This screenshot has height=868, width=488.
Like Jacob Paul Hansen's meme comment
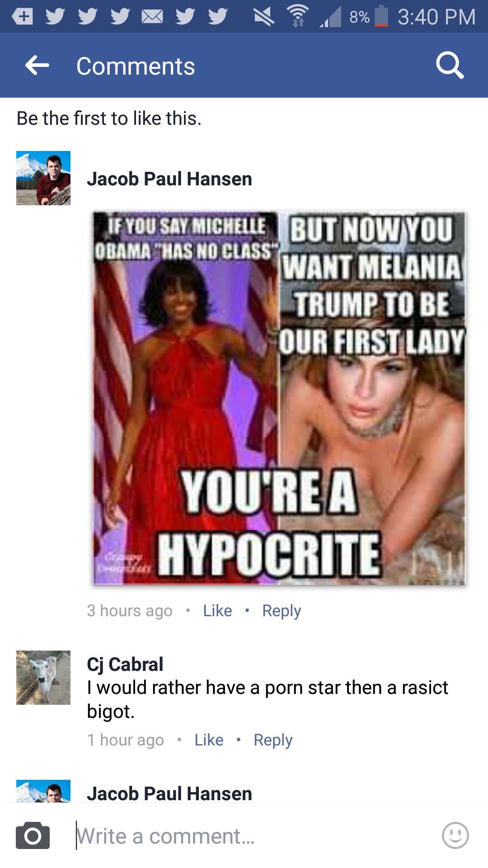click(x=217, y=611)
